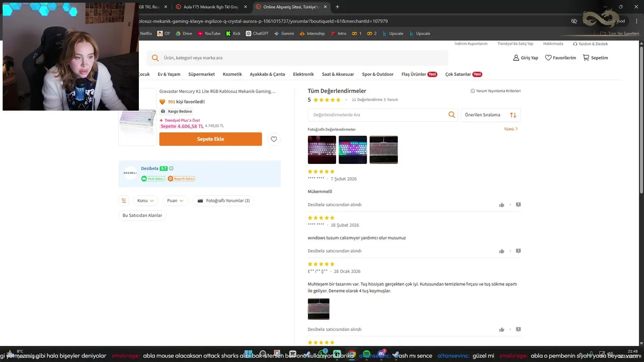Open Kick bookmark

pos(233,34)
